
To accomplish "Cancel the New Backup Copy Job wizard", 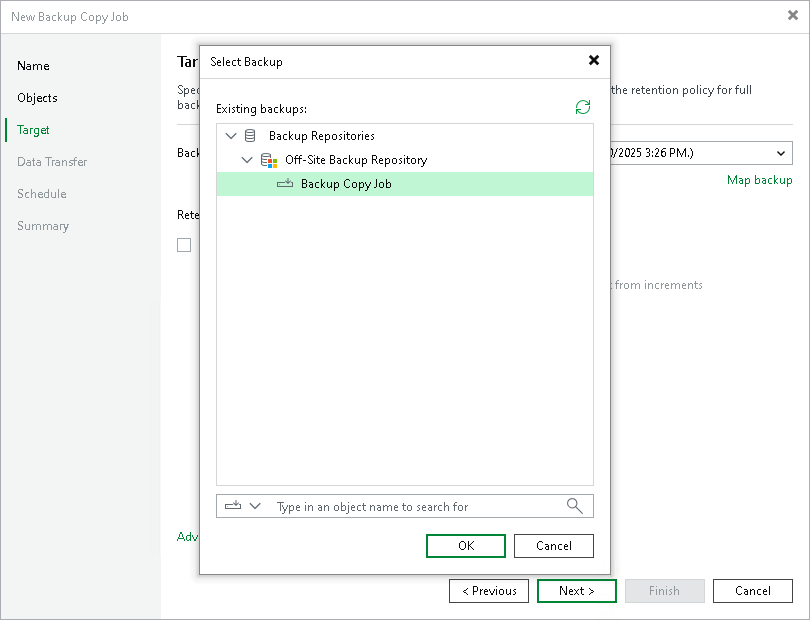I will (x=753, y=591).
